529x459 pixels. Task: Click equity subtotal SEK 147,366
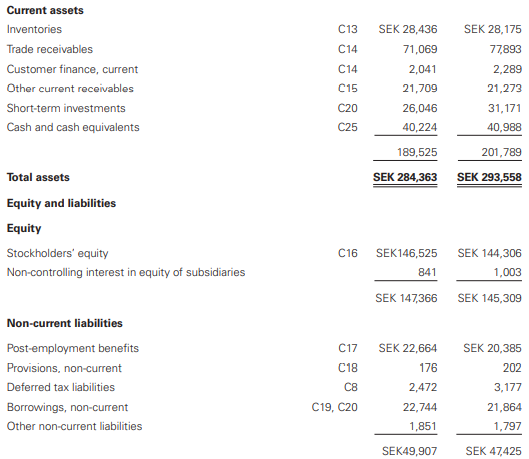point(406,298)
